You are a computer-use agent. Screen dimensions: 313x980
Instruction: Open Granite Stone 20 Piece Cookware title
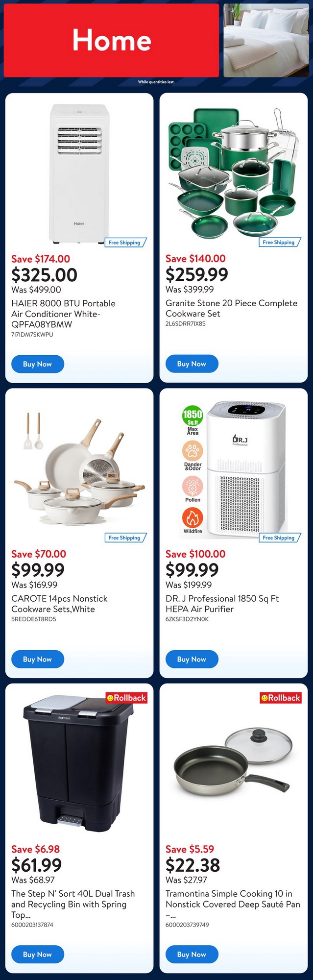(231, 308)
